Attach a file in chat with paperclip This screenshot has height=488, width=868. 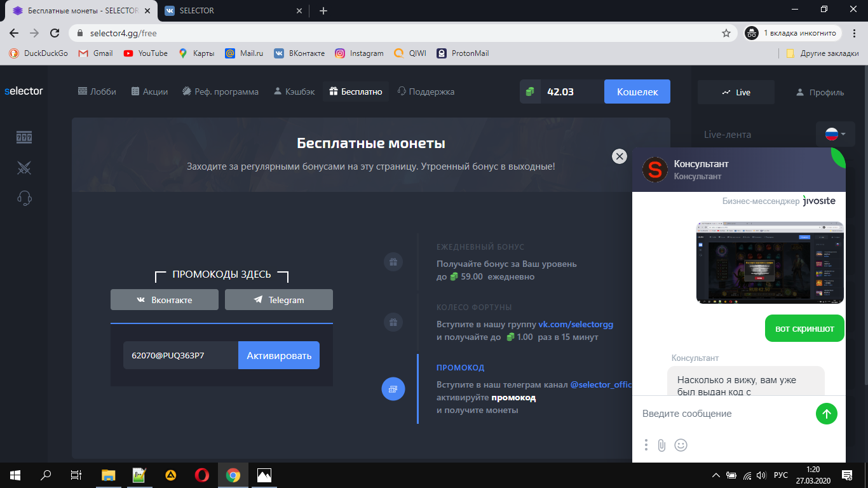coord(661,445)
